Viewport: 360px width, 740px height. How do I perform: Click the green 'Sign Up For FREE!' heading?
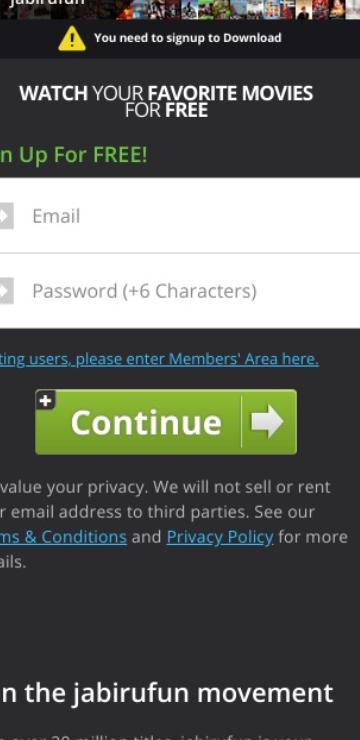[x=74, y=155]
